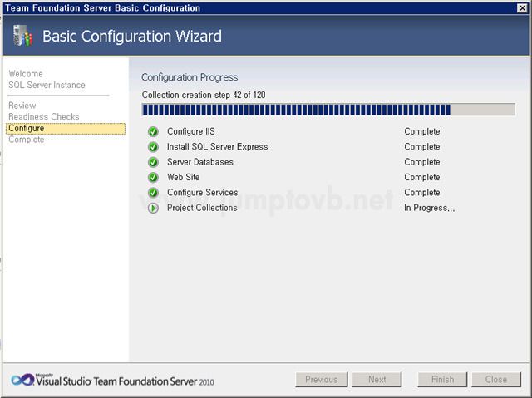The width and height of the screenshot is (532, 398).
Task: Select the SQL Server Instance step
Action: 47,85
